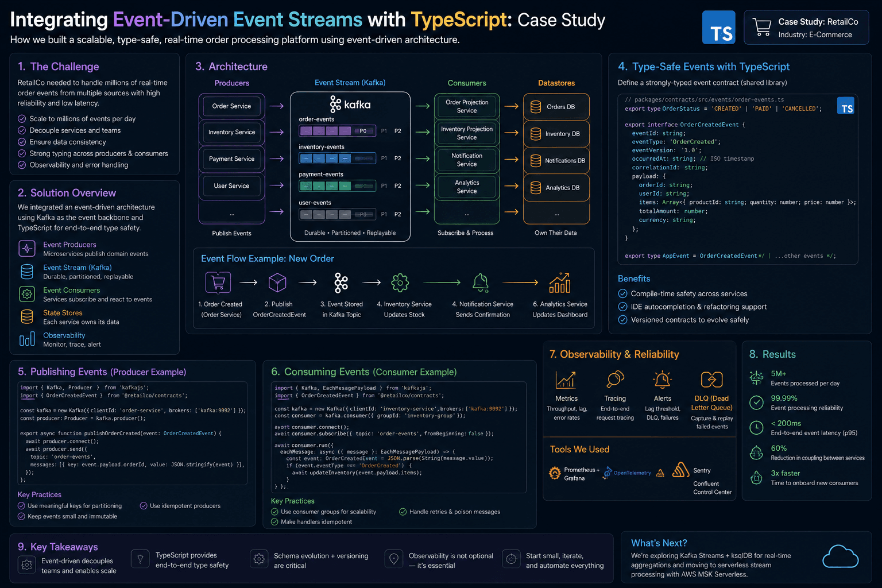
Task: Select the Event Producers pulse icon
Action: (x=27, y=249)
